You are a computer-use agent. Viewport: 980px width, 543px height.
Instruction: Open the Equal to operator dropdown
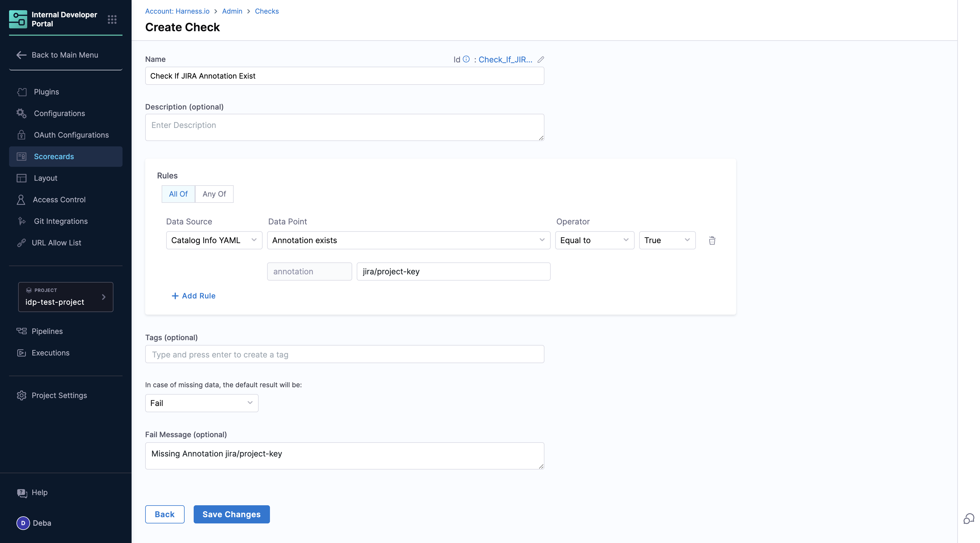[x=594, y=241]
